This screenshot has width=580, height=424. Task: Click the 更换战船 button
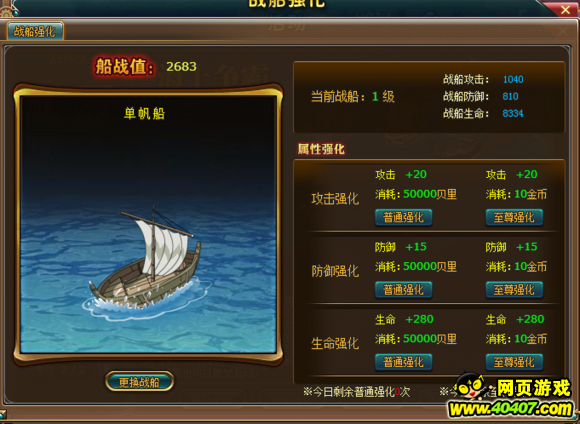139,382
